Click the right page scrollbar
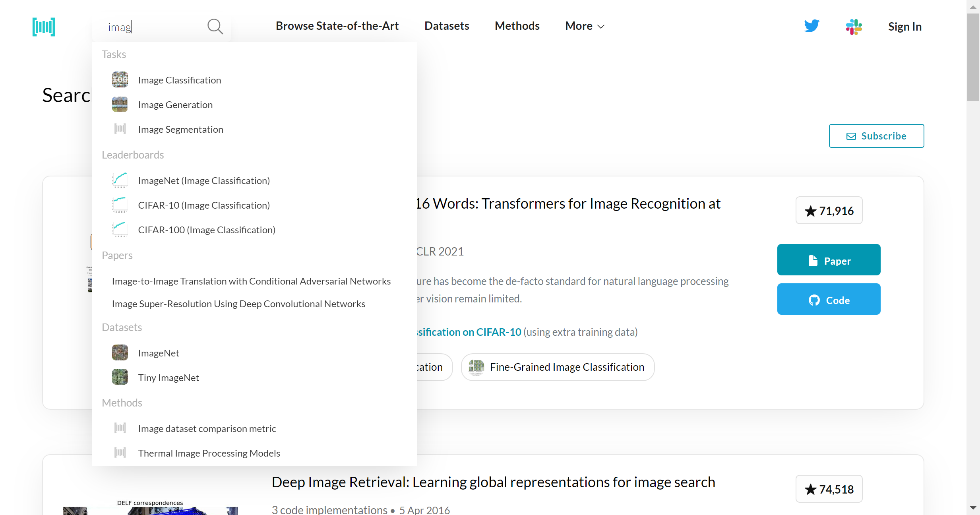Screen dimensions: 980x515 (x=973, y=56)
